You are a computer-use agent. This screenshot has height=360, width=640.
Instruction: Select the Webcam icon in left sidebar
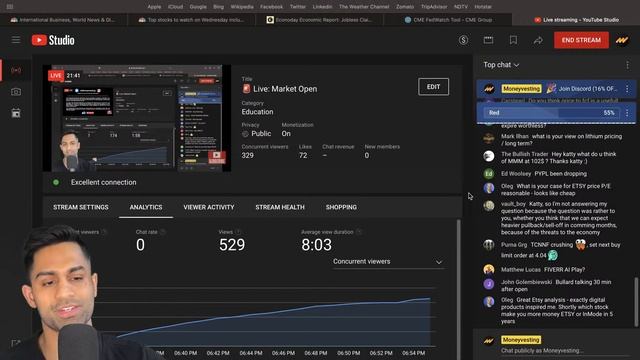point(16,92)
